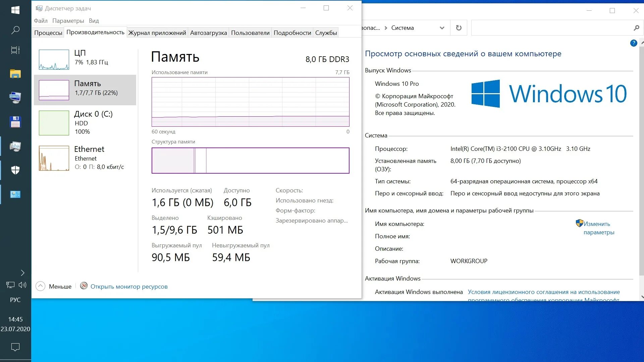Click 8,0 ГБ DDR3 memory label
The image size is (644, 362).
pos(327,59)
